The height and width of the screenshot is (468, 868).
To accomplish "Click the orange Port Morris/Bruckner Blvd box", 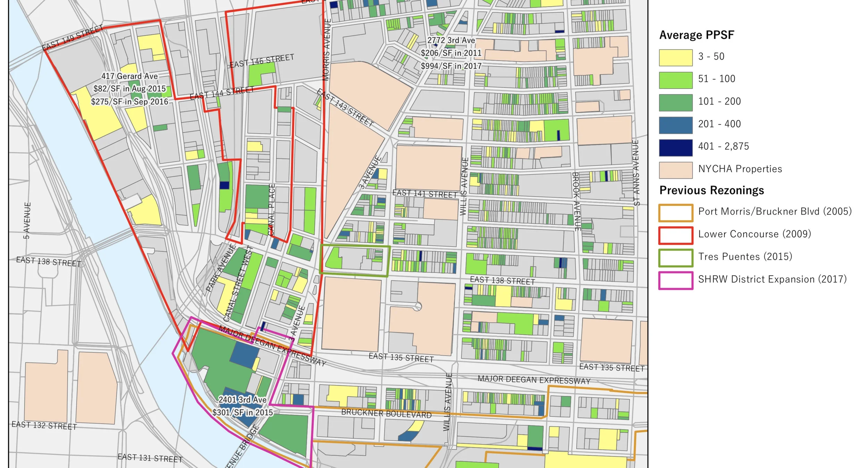I will (675, 213).
